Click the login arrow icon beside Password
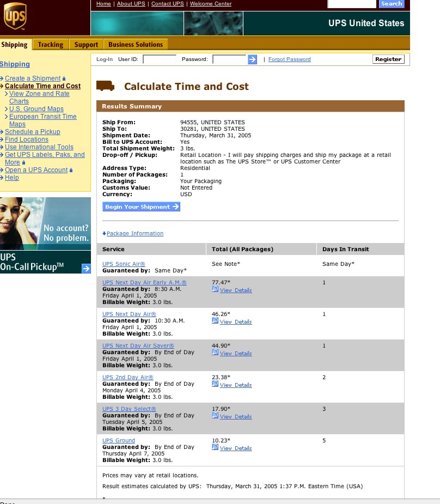Screen dimensions: 440x504 (253, 59)
